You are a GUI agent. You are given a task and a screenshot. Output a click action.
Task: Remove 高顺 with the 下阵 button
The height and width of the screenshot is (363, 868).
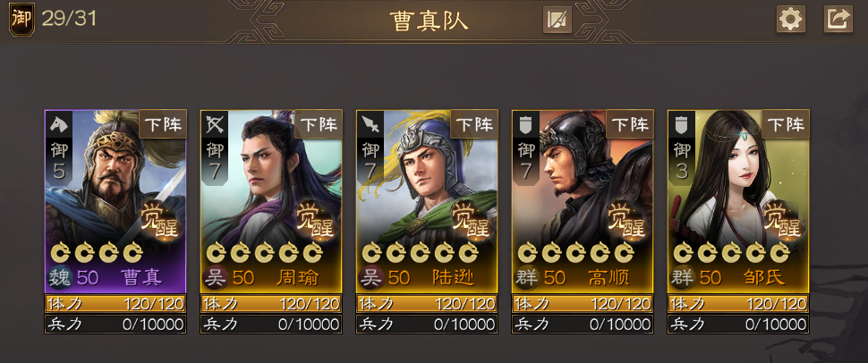click(x=630, y=124)
